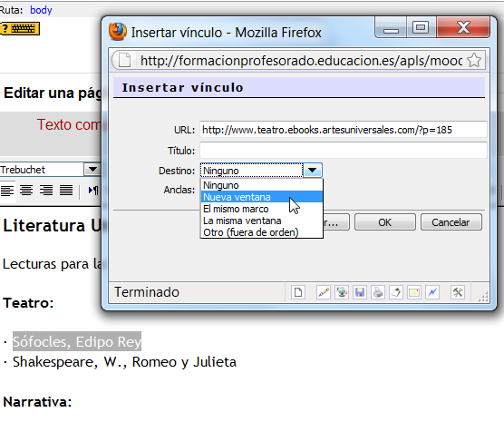The height and width of the screenshot is (422, 504).
Task: Click the blue floppy disk save icon
Action: (360, 292)
